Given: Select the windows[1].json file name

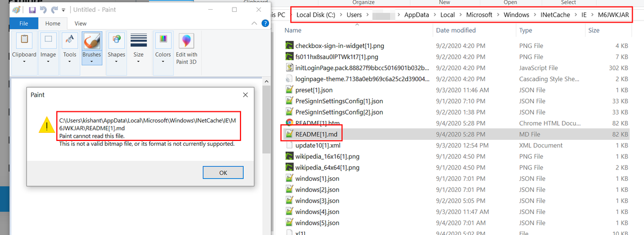Looking at the screenshot, I should [x=317, y=179].
